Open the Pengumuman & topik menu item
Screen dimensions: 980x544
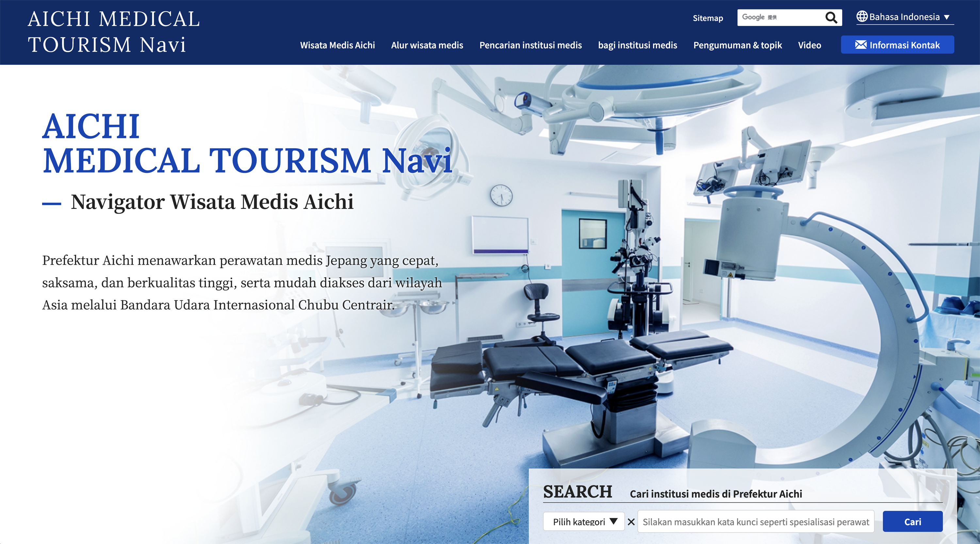[x=737, y=45]
